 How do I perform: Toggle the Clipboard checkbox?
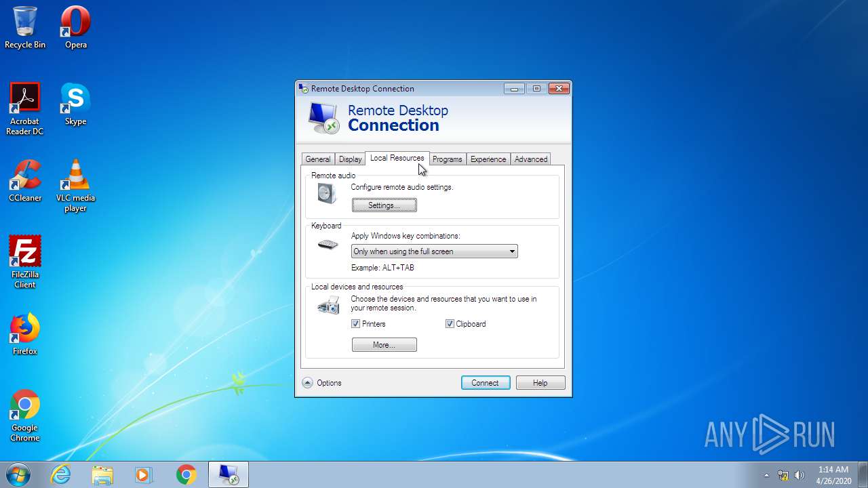pyautogui.click(x=449, y=324)
